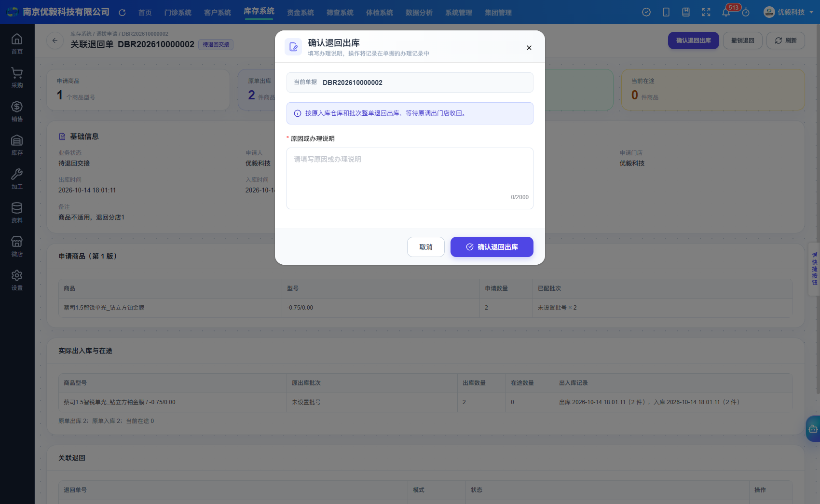The image size is (820, 504).
Task: Open 首页 in the left sidebar
Action: [17, 43]
